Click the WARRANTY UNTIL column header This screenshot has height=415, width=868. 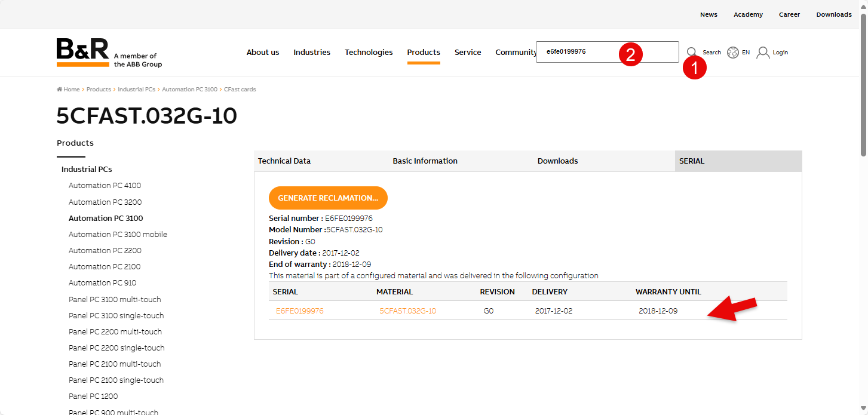point(668,292)
